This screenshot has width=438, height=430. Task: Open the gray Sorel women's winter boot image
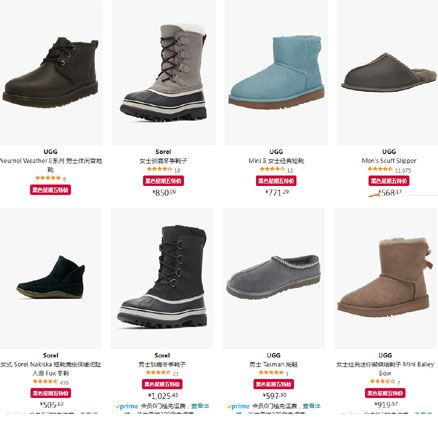pyautogui.click(x=163, y=72)
